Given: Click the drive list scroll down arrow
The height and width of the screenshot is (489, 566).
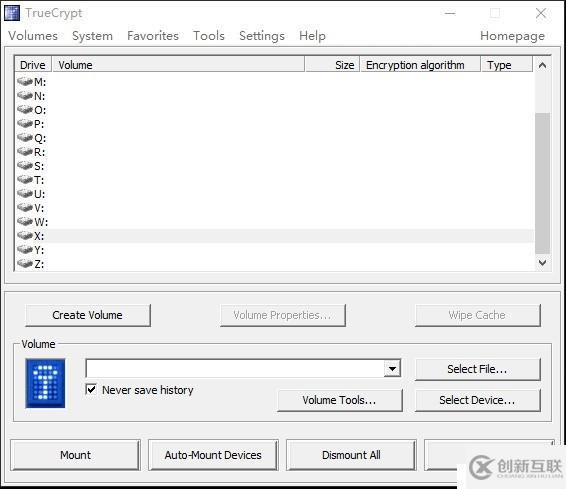Looking at the screenshot, I should pos(542,263).
